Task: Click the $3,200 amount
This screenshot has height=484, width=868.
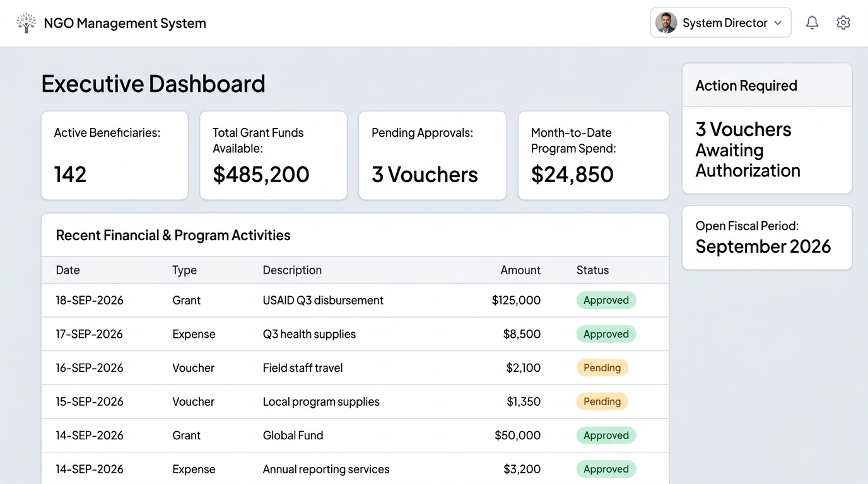Action: coord(522,470)
